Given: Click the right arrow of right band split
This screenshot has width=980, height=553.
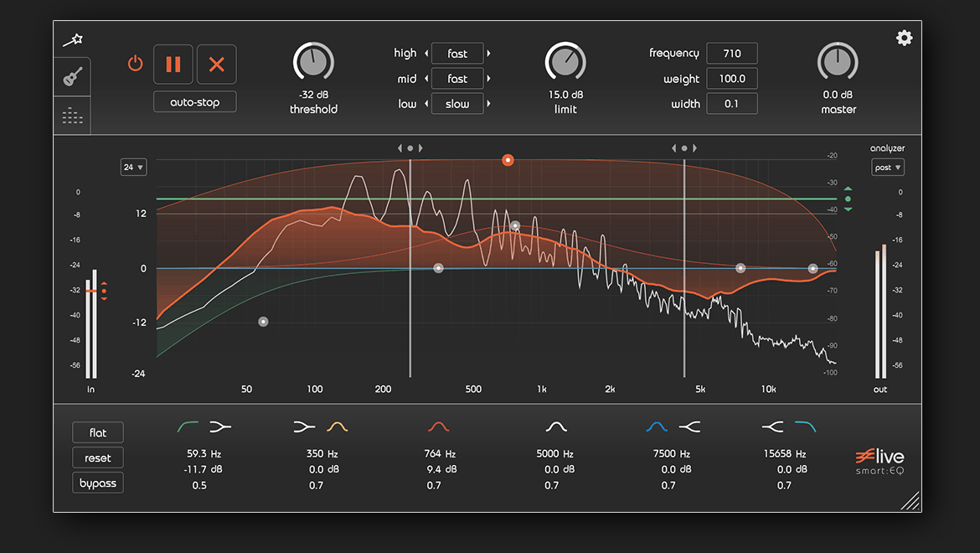Looking at the screenshot, I should pyautogui.click(x=694, y=148).
